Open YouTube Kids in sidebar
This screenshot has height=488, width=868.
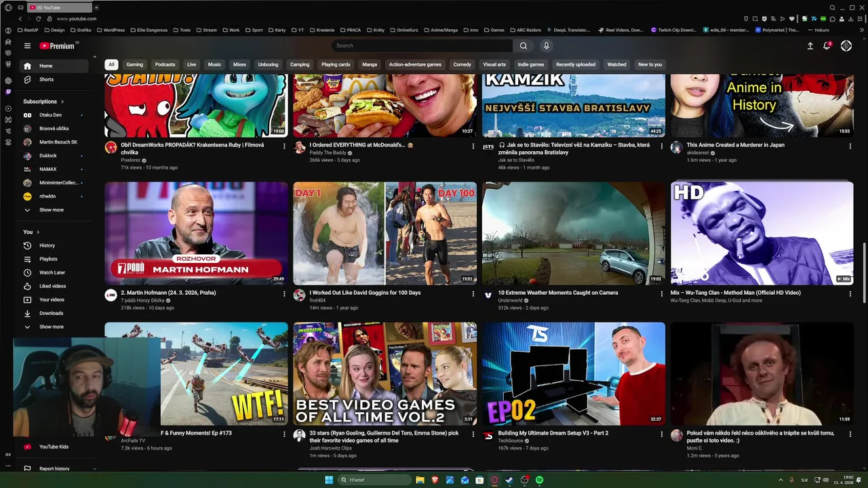[x=54, y=447]
